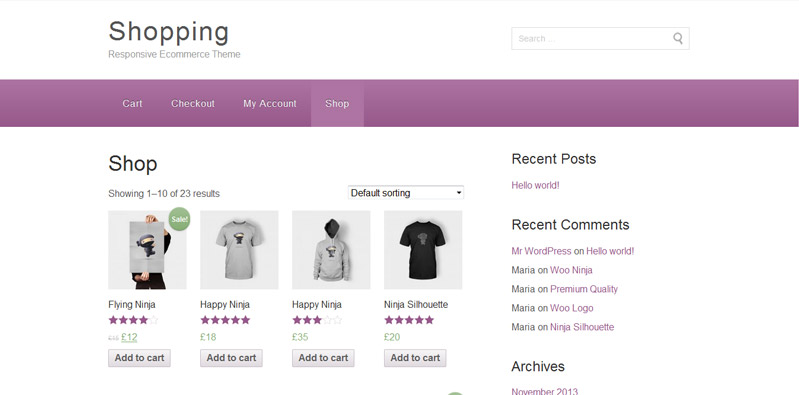The image size is (799, 395).
Task: Open the Happy Ninja £18 product title
Action: click(x=225, y=304)
